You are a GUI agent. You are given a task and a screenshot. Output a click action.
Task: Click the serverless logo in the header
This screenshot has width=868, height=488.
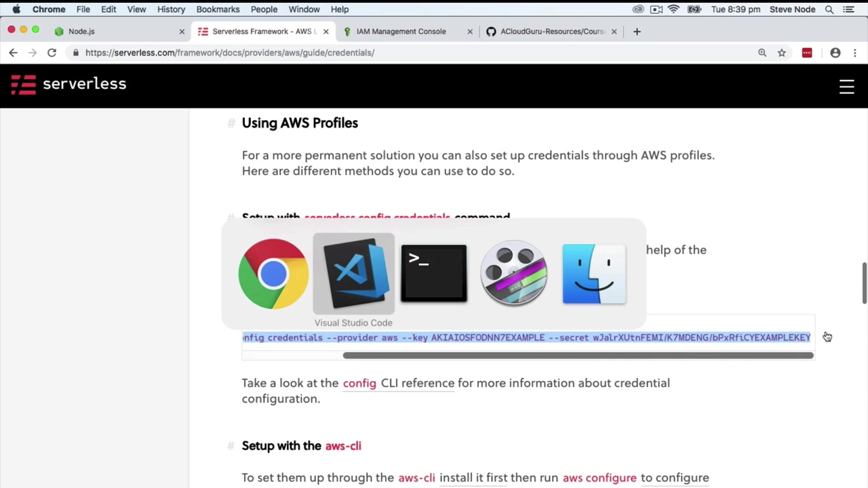68,84
